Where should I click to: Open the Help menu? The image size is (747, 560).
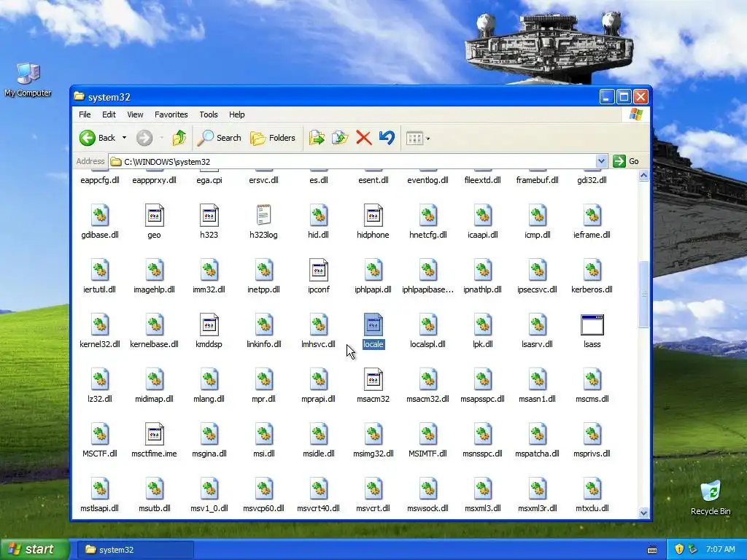click(x=237, y=114)
